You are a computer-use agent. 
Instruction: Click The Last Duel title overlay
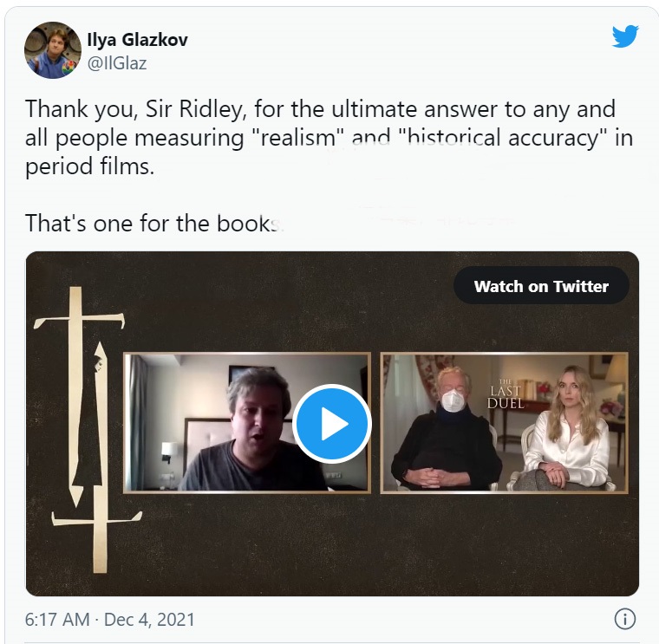click(x=506, y=394)
